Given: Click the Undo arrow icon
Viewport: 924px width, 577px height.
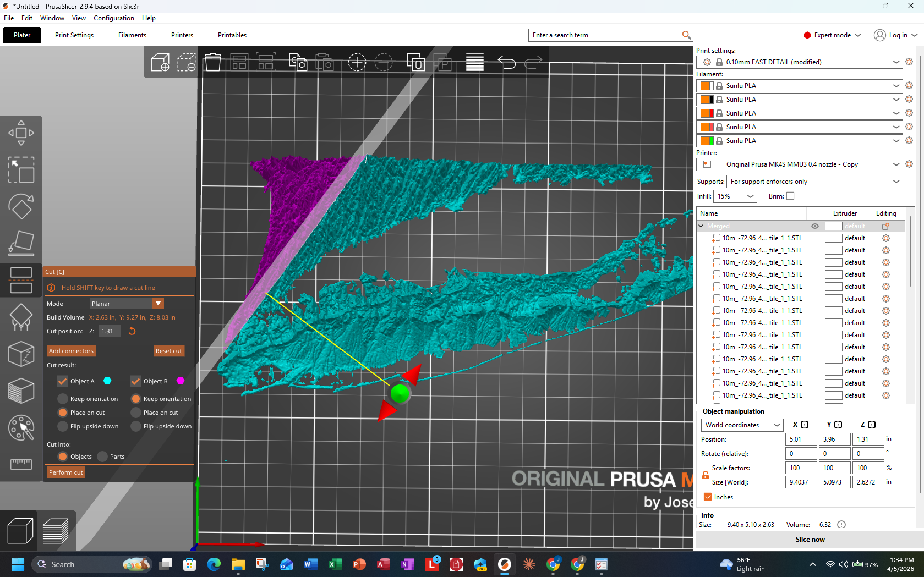Looking at the screenshot, I should [x=507, y=62].
